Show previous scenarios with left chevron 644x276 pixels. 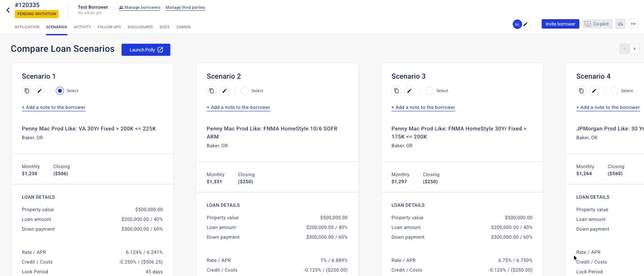624,49
